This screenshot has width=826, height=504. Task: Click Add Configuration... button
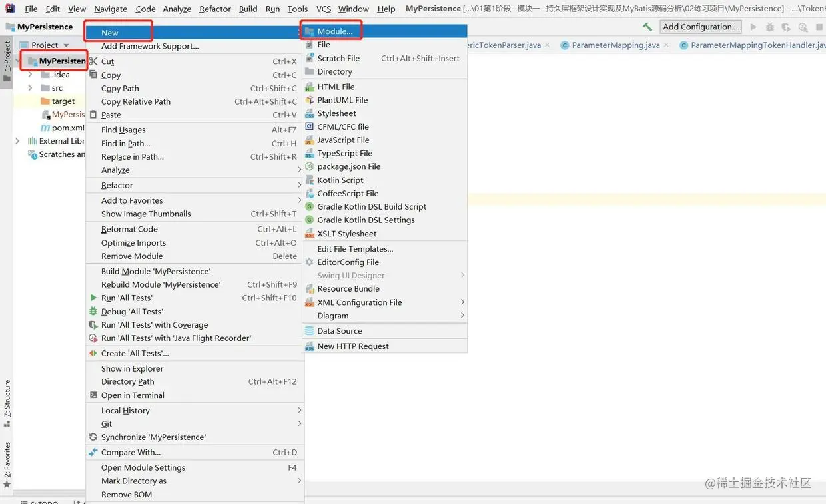pyautogui.click(x=700, y=27)
